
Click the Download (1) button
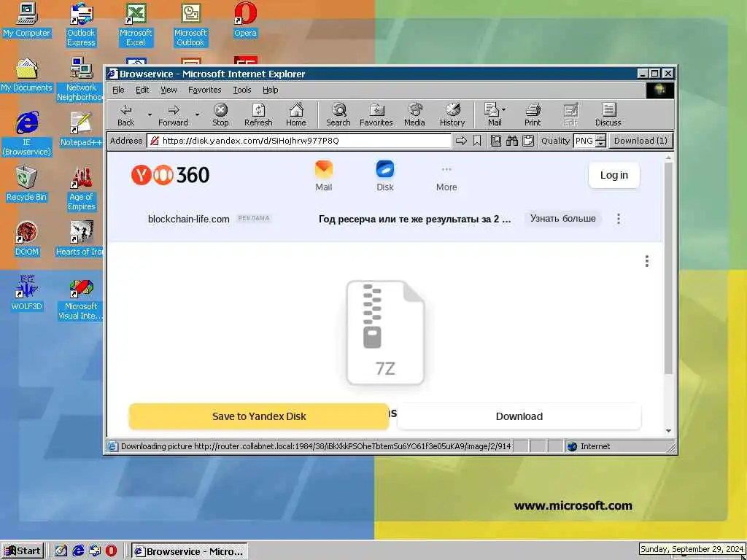pos(640,141)
